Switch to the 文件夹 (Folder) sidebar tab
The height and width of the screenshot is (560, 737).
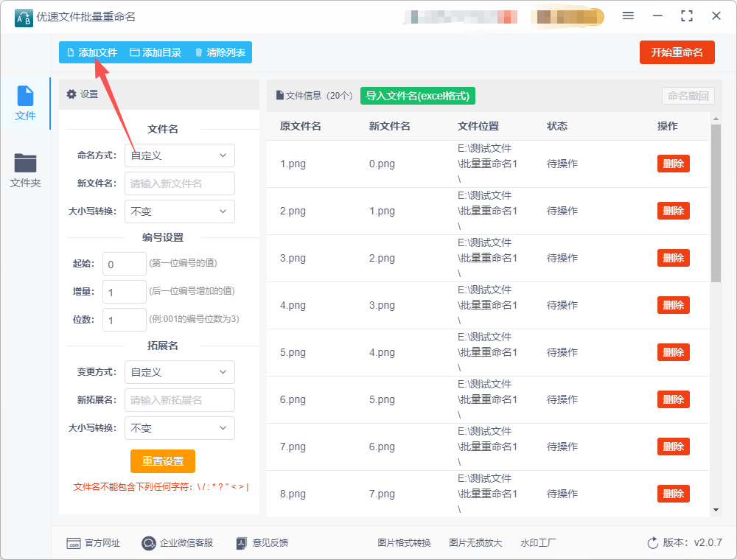point(25,170)
